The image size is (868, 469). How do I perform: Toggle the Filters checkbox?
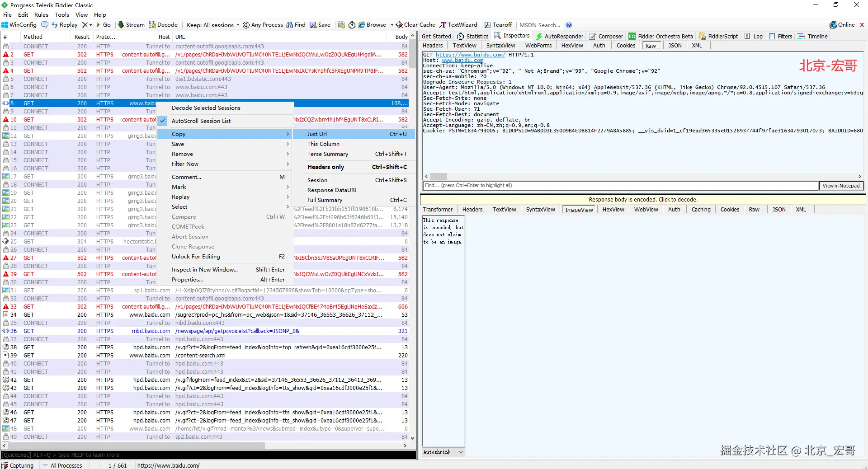click(x=772, y=36)
